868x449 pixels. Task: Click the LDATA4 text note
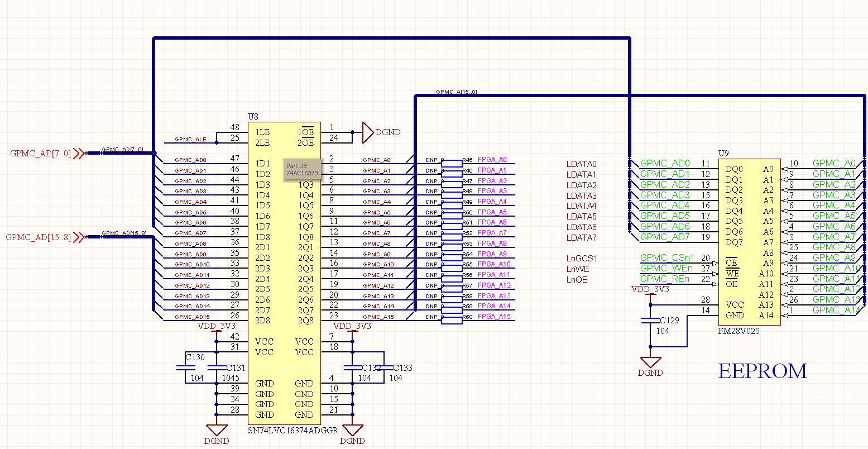(x=582, y=206)
